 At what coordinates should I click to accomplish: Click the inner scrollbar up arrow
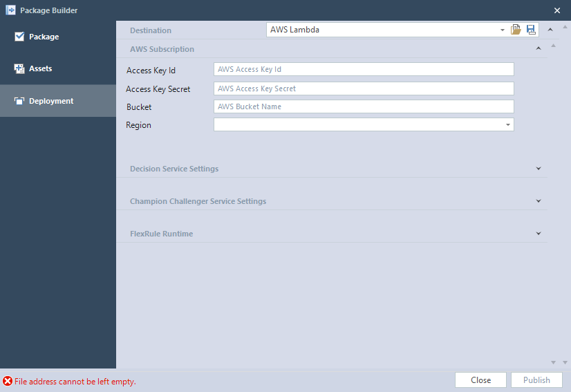553,46
